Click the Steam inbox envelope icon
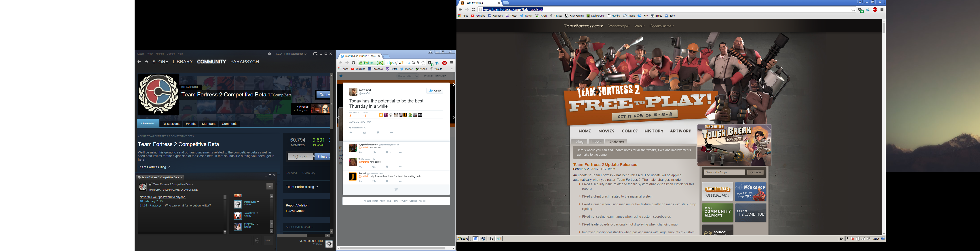Screen dimensions: 980x251 pyautogui.click(x=269, y=54)
